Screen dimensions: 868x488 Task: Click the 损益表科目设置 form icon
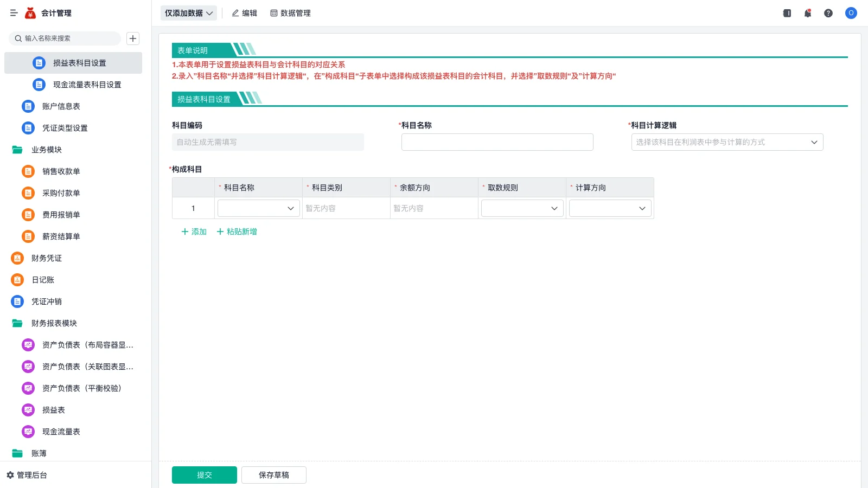coord(39,63)
